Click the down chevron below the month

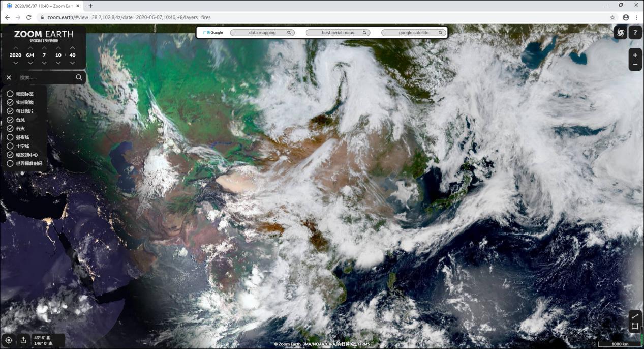(30, 62)
